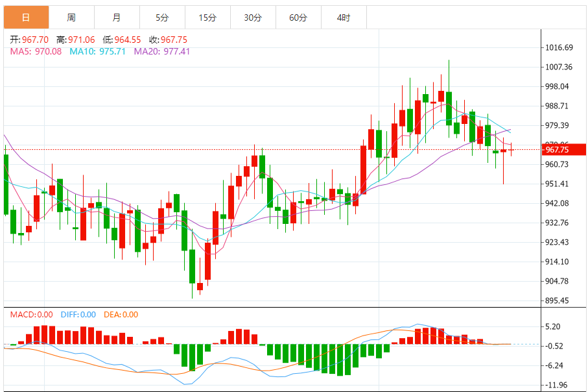The width and height of the screenshot is (588, 392).
Task: Click the 895.45 price axis label
Action: tap(557, 300)
